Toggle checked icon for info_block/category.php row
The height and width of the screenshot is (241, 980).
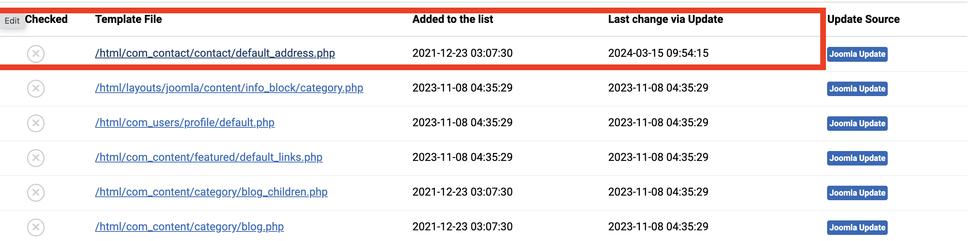coord(36,88)
